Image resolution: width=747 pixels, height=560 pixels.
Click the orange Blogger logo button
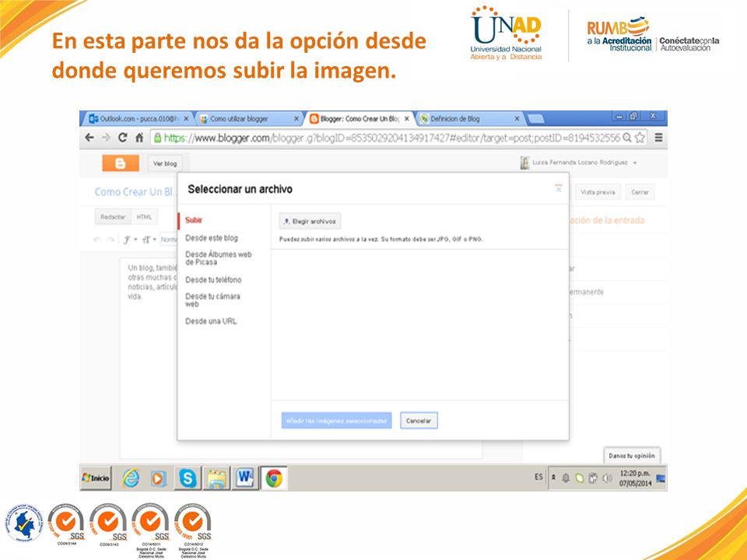[x=121, y=163]
